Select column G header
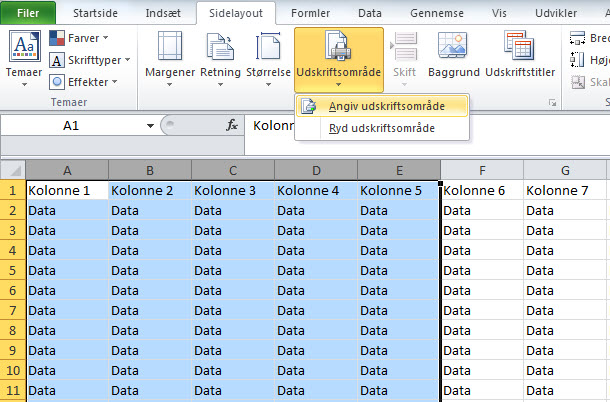Viewport: 610px width, 402px height. [565, 170]
